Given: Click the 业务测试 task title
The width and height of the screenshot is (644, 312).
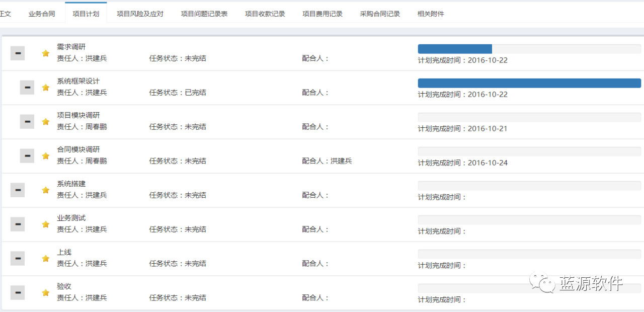Looking at the screenshot, I should coord(71,218).
